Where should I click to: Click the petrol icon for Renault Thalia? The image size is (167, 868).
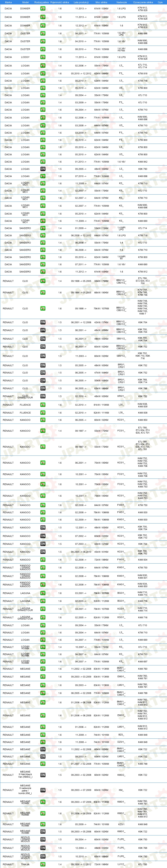pos(42,864)
